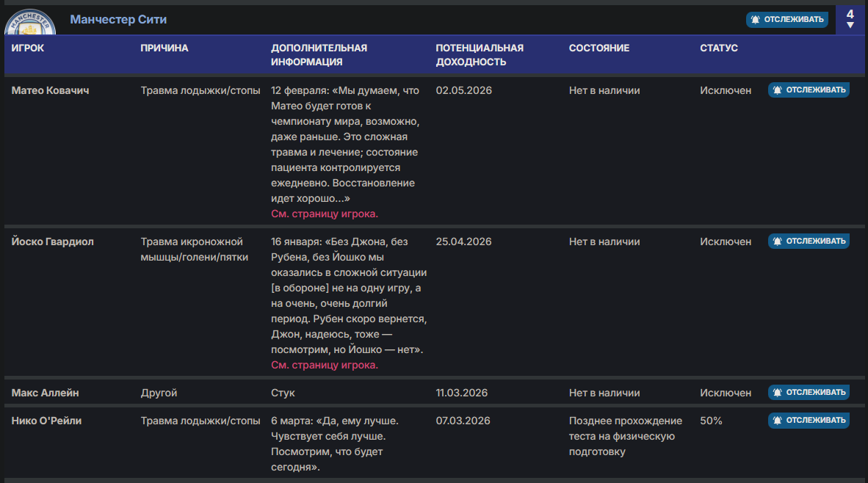
Task: Open См. страницу игрока link for Ковачич
Action: click(x=325, y=214)
